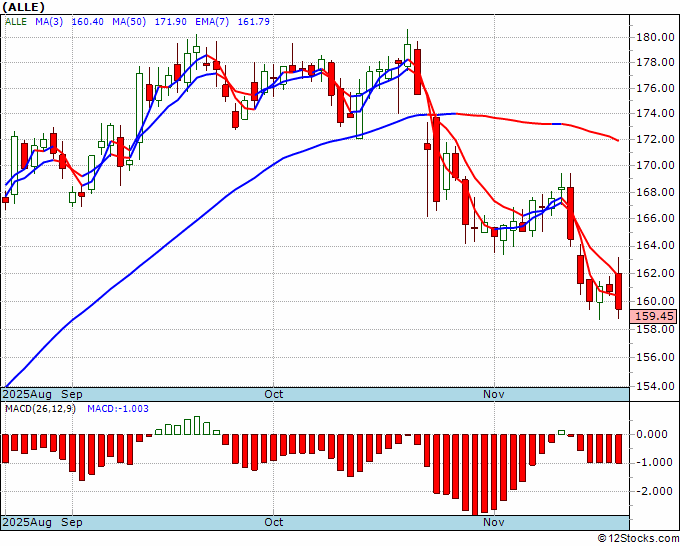Click the MA(50) legend label

click(x=129, y=21)
